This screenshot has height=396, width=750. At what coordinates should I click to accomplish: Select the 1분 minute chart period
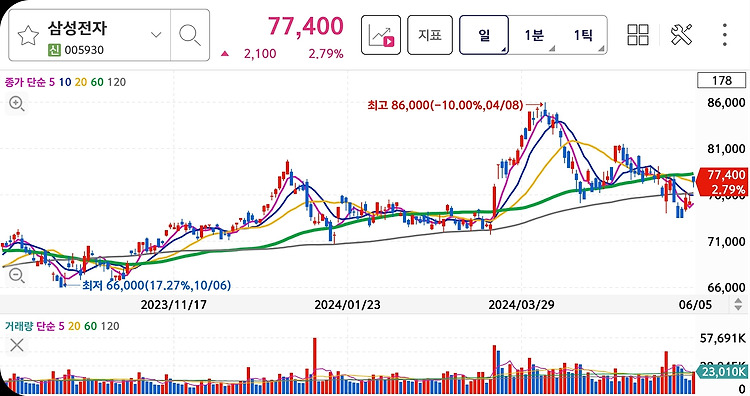point(534,35)
